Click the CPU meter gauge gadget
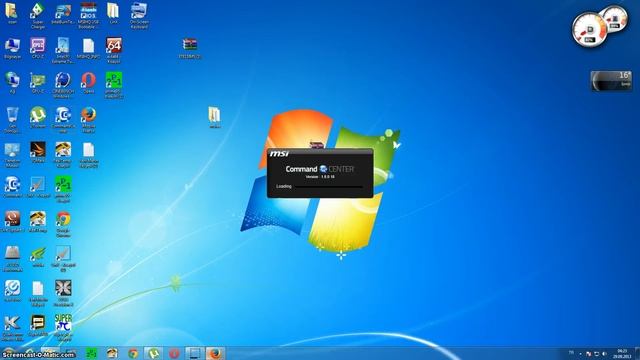Screen dimensions: 640x360 589,31
